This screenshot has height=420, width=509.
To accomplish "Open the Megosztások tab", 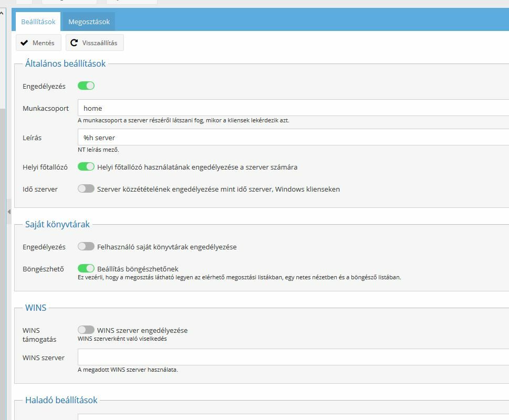I will point(89,22).
